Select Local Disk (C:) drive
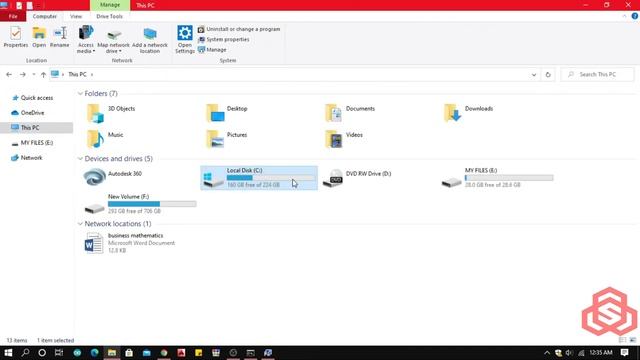This screenshot has width=640, height=360. tap(259, 178)
